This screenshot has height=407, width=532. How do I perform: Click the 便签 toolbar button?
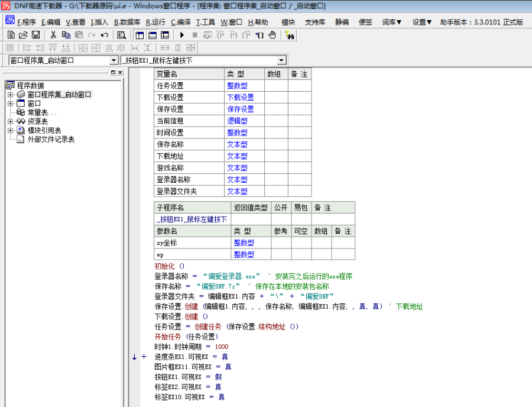tap(365, 22)
